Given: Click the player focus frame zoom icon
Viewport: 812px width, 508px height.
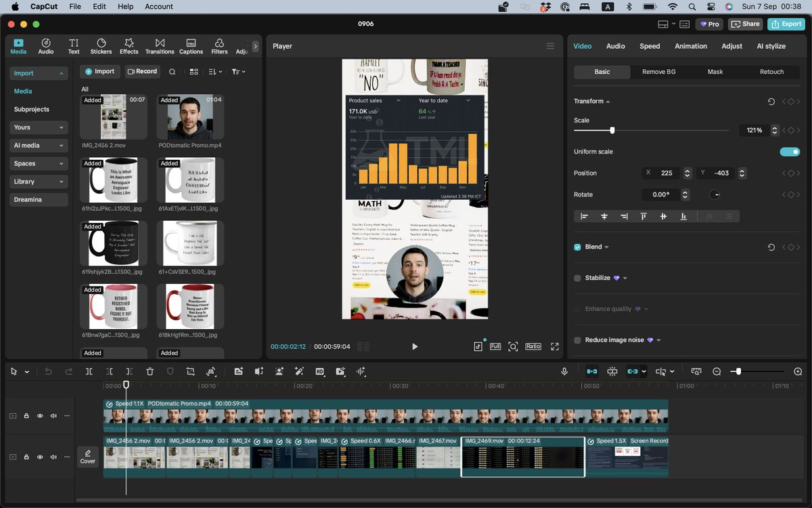Looking at the screenshot, I should [x=514, y=346].
